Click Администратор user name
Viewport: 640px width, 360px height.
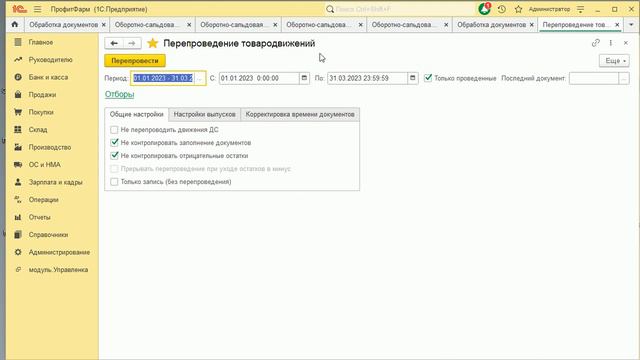coord(549,9)
